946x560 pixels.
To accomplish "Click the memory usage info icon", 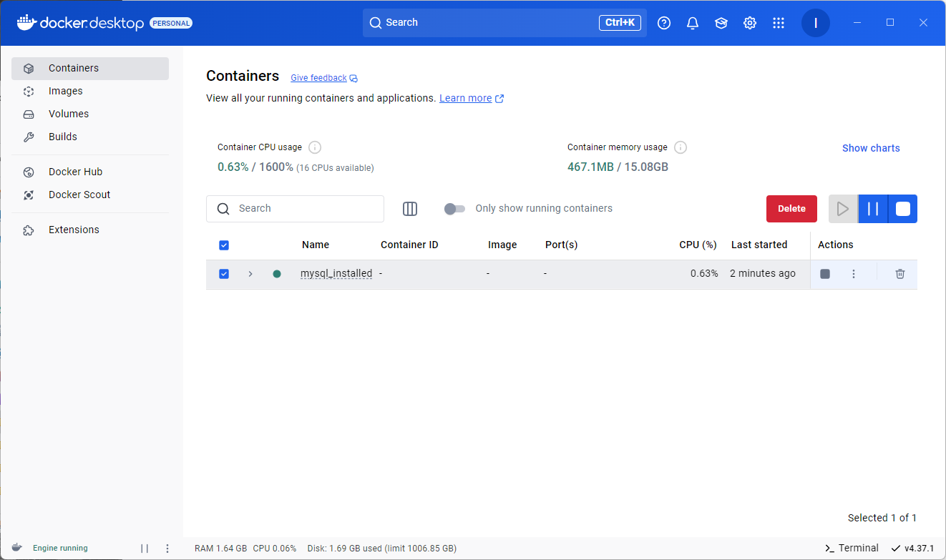I will pos(681,147).
